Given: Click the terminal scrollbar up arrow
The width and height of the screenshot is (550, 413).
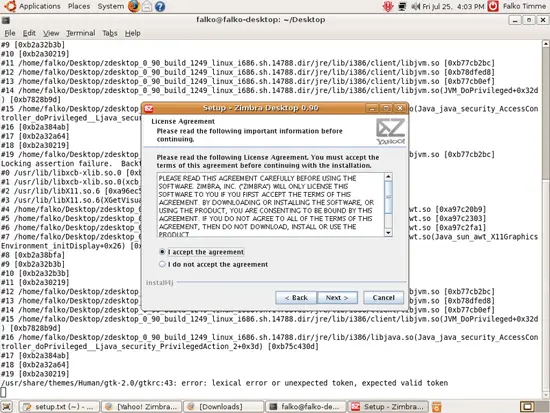Looking at the screenshot, I should tap(546, 44).
